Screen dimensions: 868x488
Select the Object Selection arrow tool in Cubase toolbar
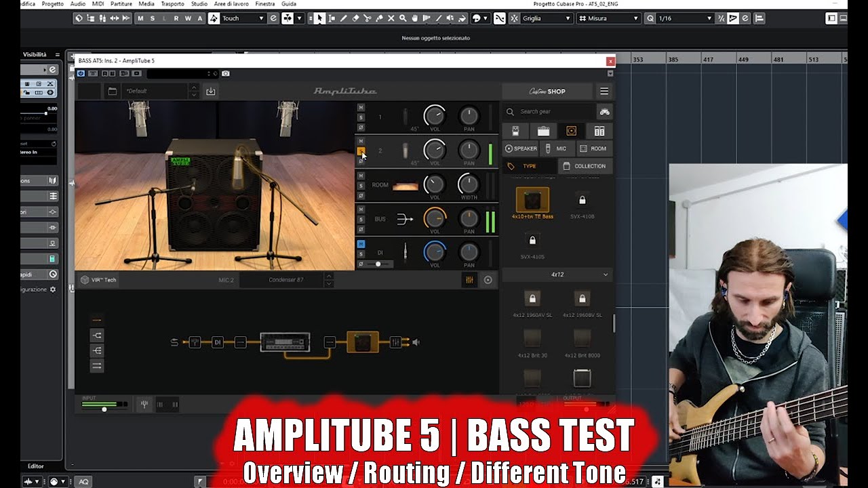click(319, 18)
